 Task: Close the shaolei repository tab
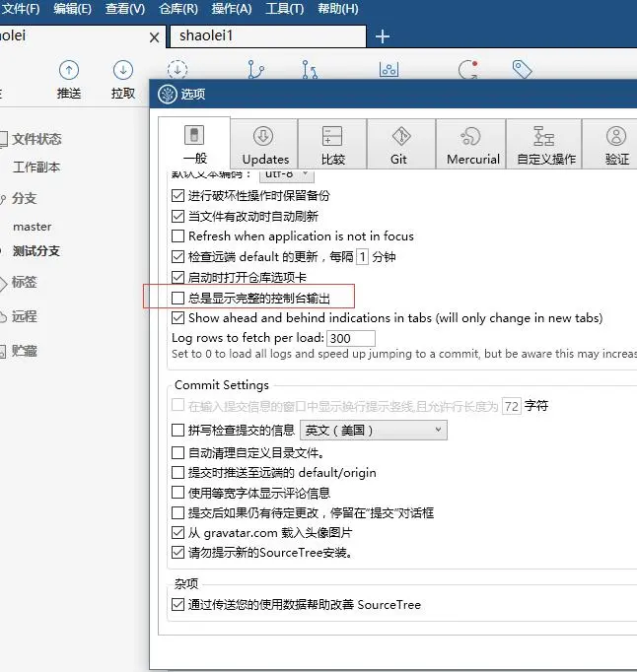pyautogui.click(x=155, y=37)
